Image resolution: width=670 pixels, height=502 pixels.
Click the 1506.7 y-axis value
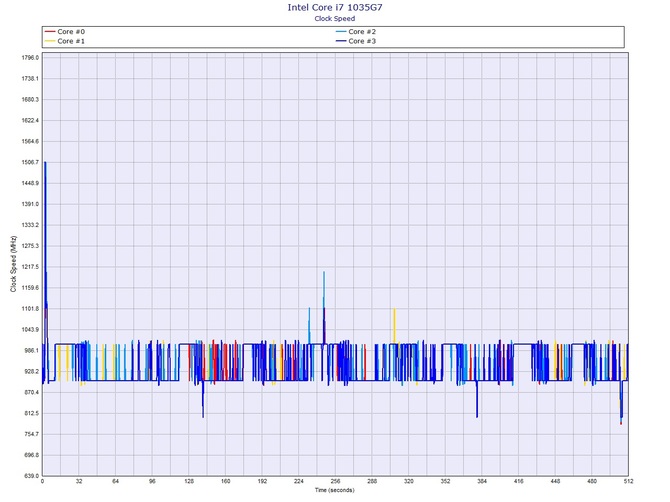[30, 162]
